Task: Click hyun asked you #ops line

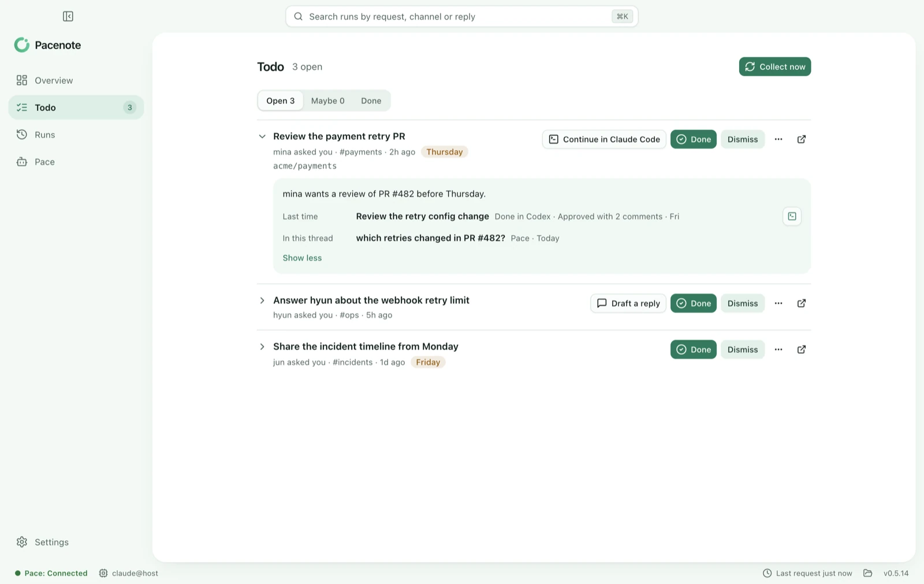Action: (333, 315)
